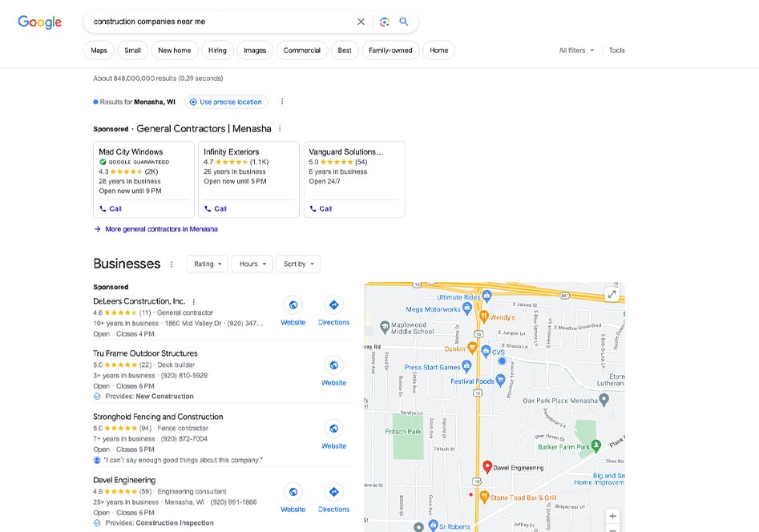This screenshot has height=532, width=759.
Task: Click the Festival Foods map marker
Action: click(x=500, y=381)
